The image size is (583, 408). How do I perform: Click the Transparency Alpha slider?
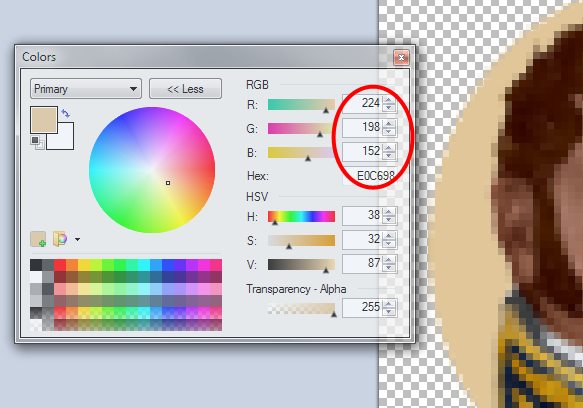point(302,309)
